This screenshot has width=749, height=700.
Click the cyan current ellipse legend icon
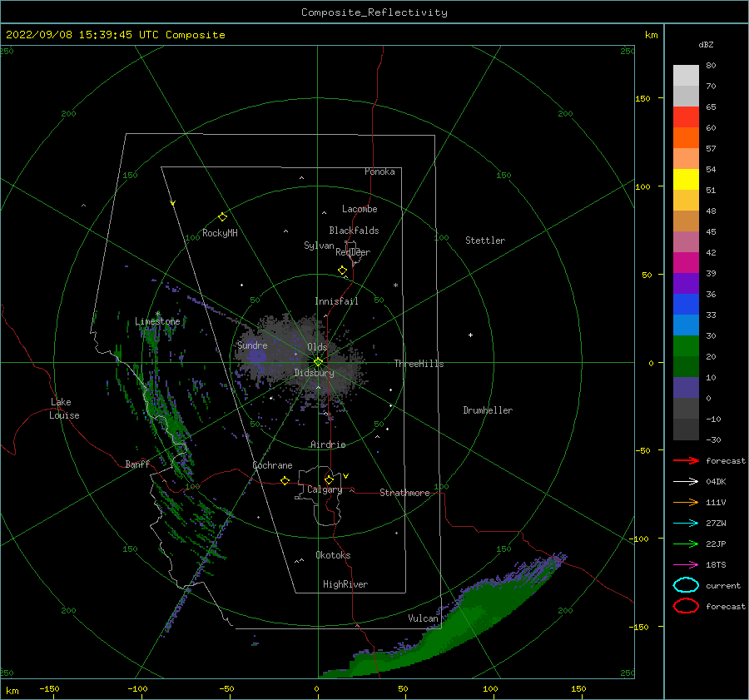point(686,585)
